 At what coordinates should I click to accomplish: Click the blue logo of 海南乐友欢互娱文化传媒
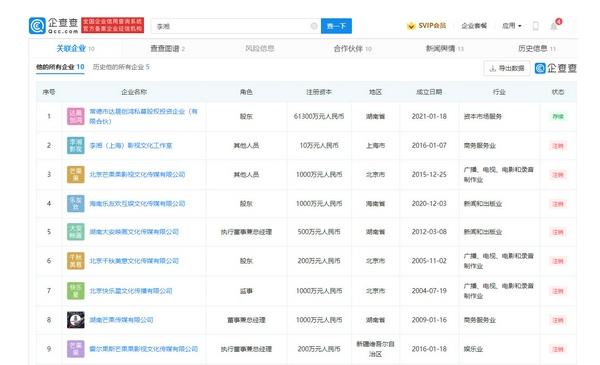(75, 204)
